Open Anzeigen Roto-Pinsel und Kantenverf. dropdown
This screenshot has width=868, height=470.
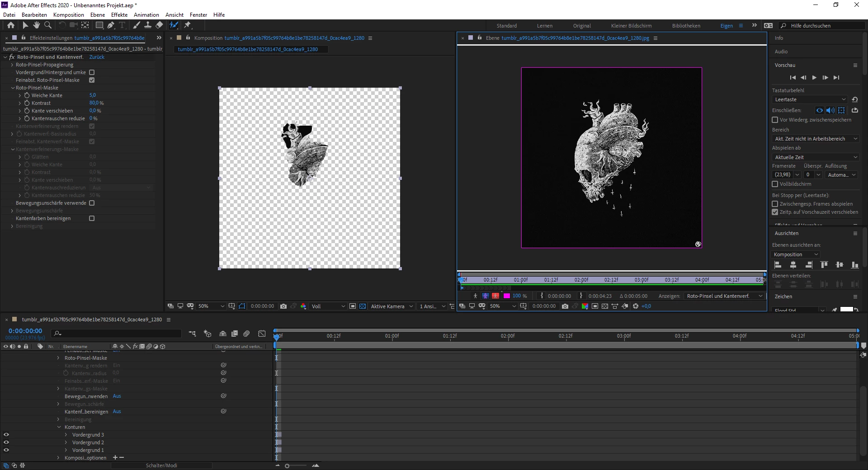click(725, 296)
